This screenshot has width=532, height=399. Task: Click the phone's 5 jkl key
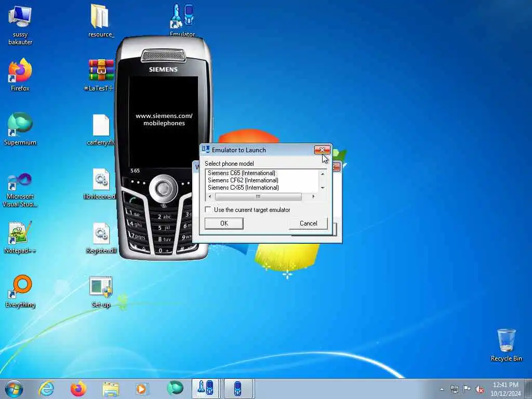[x=164, y=228]
